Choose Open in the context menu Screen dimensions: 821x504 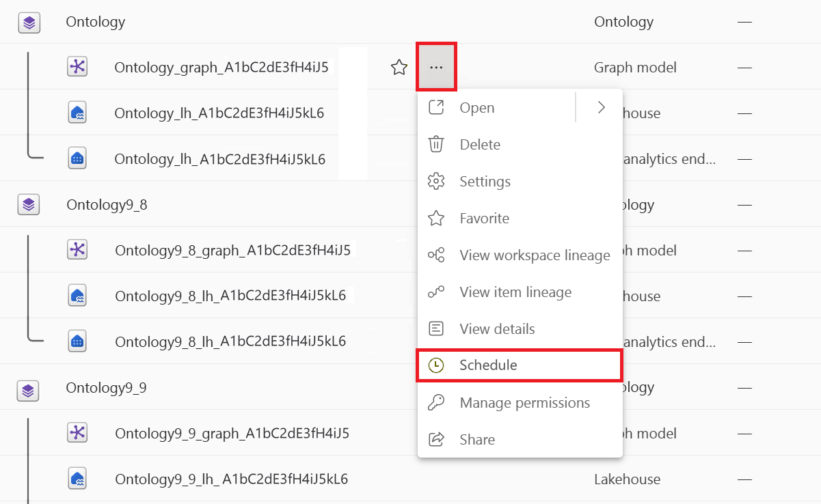pyautogui.click(x=497, y=107)
